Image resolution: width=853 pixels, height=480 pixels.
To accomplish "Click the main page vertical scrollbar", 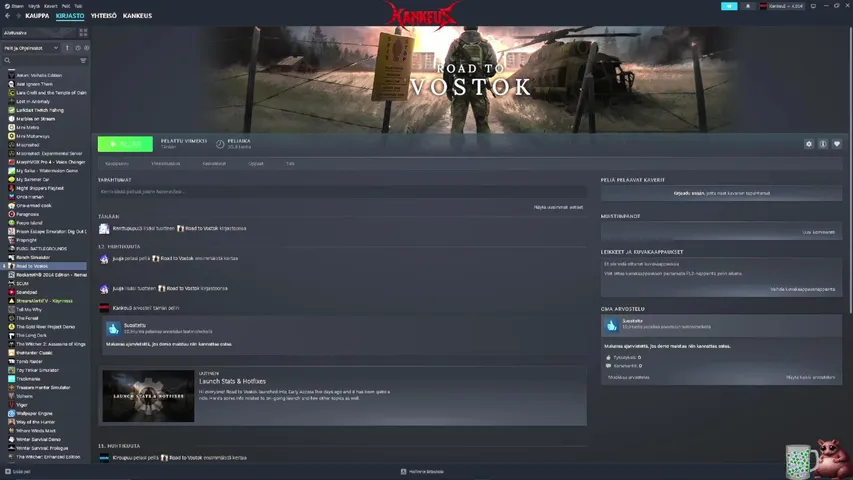I will coord(850,169).
